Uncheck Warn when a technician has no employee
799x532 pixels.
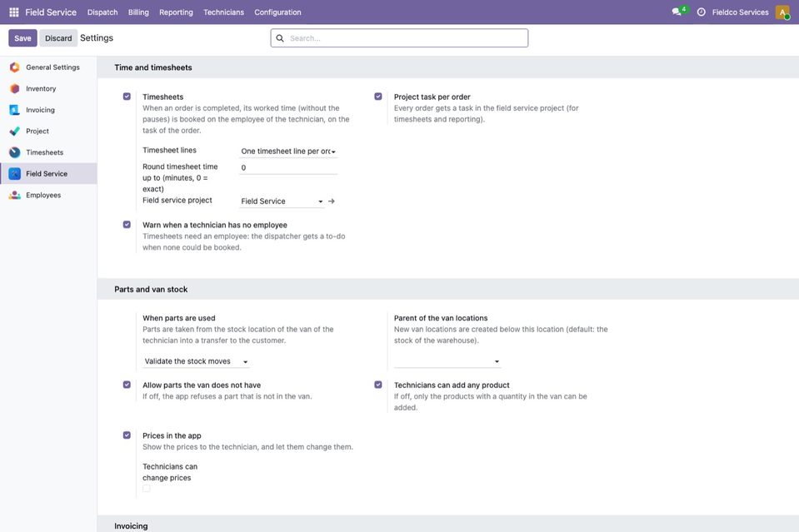[x=127, y=225]
